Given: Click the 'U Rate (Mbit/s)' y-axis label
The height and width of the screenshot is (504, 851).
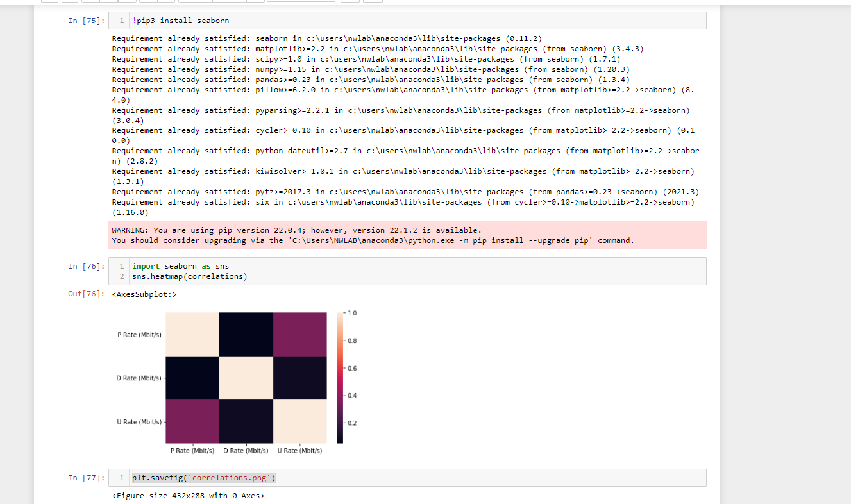Looking at the screenshot, I should point(139,422).
